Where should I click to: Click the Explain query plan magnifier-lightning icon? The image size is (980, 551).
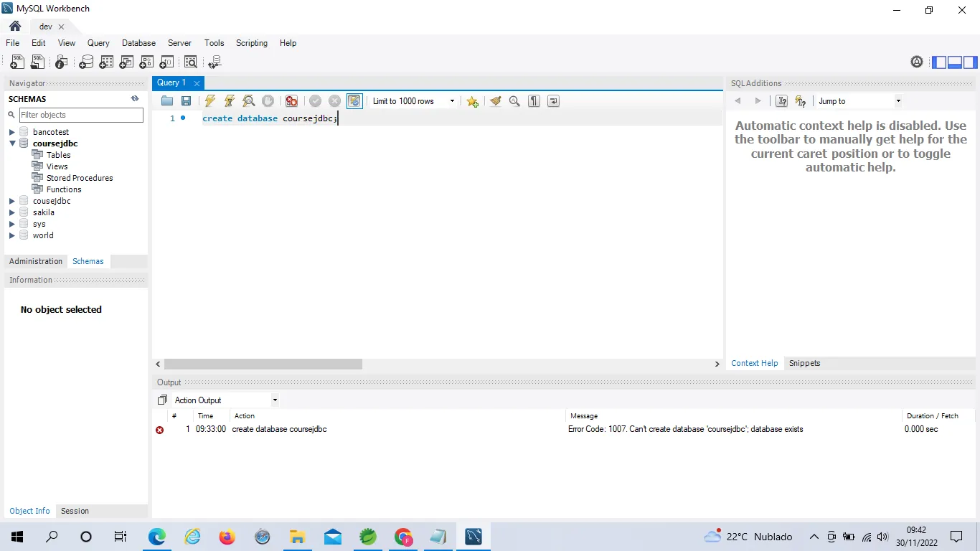pos(249,101)
